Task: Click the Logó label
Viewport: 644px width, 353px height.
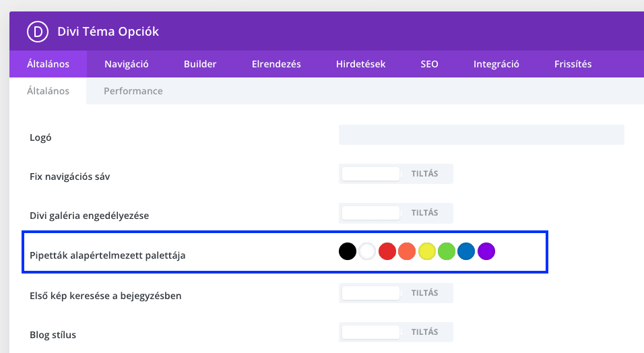Action: [40, 137]
